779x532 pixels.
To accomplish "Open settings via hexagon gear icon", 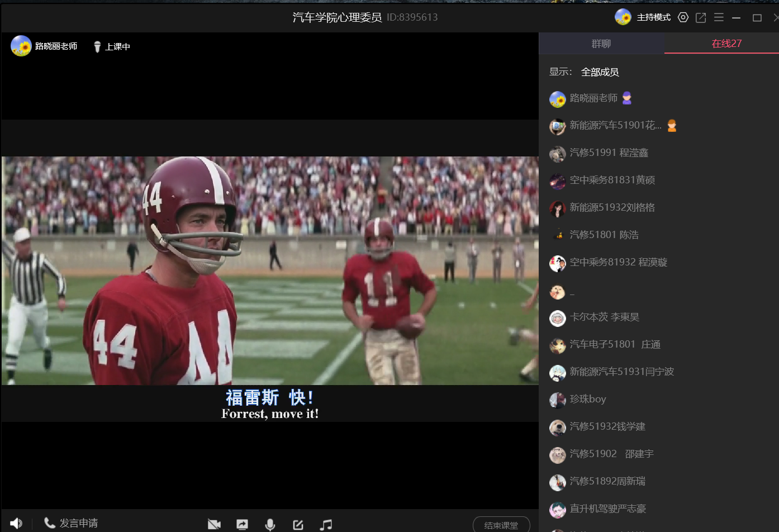I will tap(683, 17).
